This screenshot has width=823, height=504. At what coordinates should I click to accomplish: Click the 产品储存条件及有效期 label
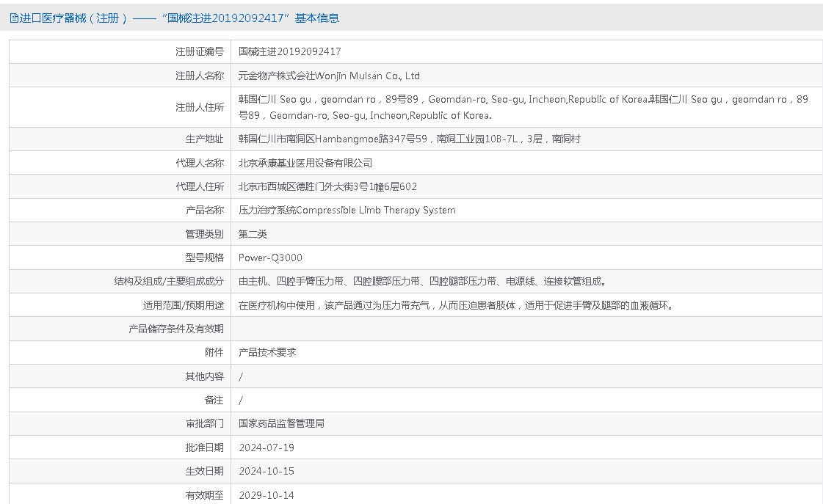pos(175,329)
